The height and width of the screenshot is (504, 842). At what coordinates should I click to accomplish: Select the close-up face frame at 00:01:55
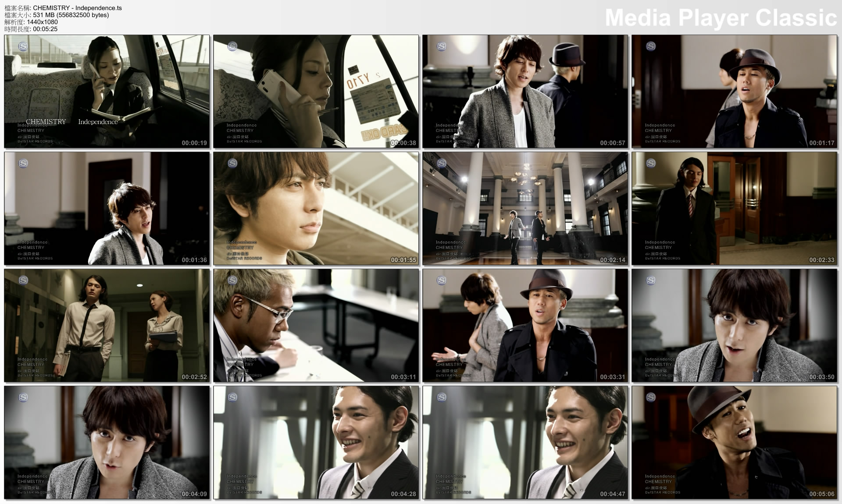click(x=316, y=208)
